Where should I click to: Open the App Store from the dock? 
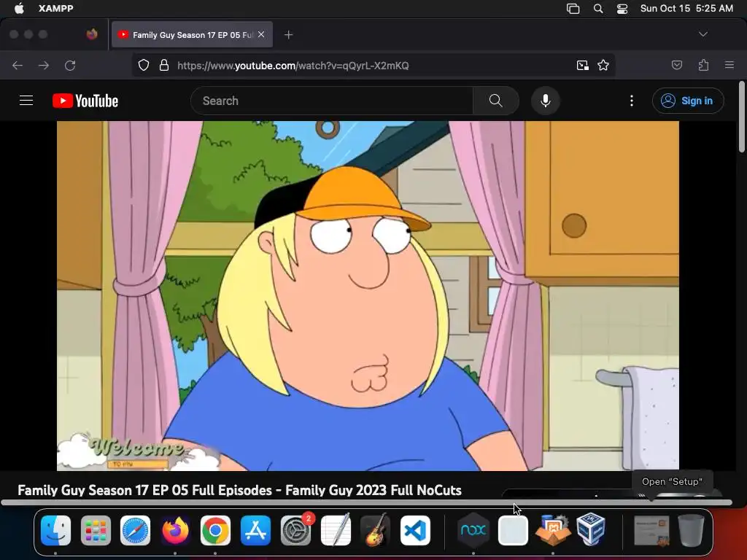255,530
